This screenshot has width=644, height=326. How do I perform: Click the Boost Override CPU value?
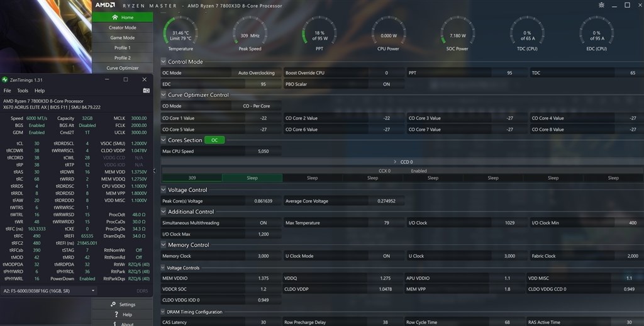click(386, 73)
